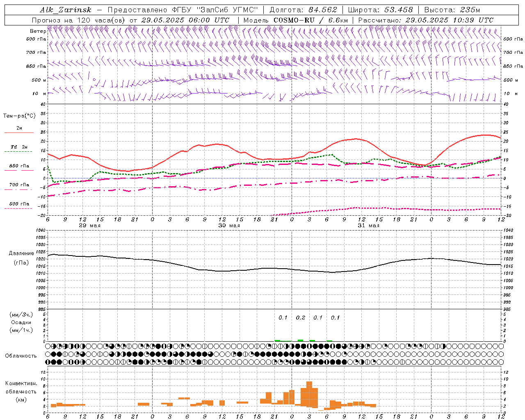Click the 30 мая date label

(x=229, y=226)
